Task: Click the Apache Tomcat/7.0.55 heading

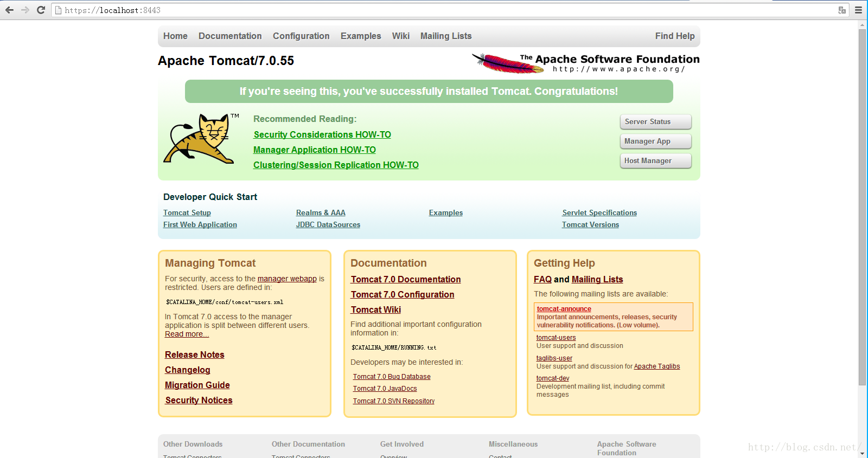Action: 226,61
